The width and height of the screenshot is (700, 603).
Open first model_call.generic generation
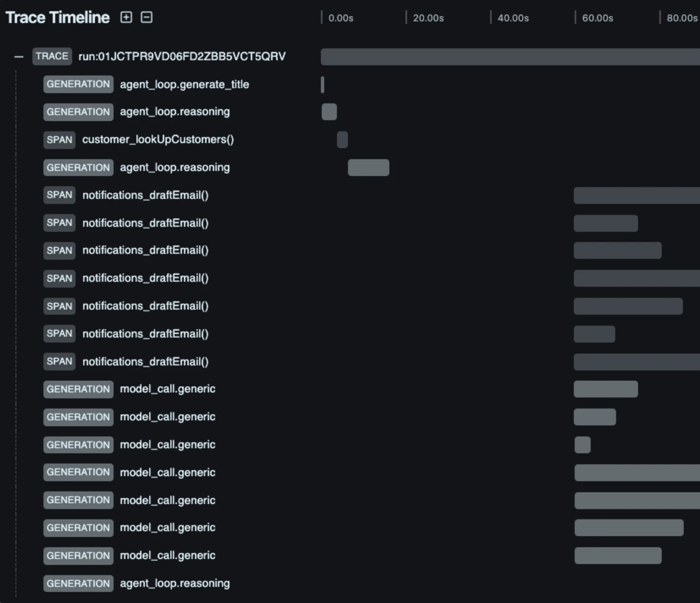pyautogui.click(x=167, y=389)
